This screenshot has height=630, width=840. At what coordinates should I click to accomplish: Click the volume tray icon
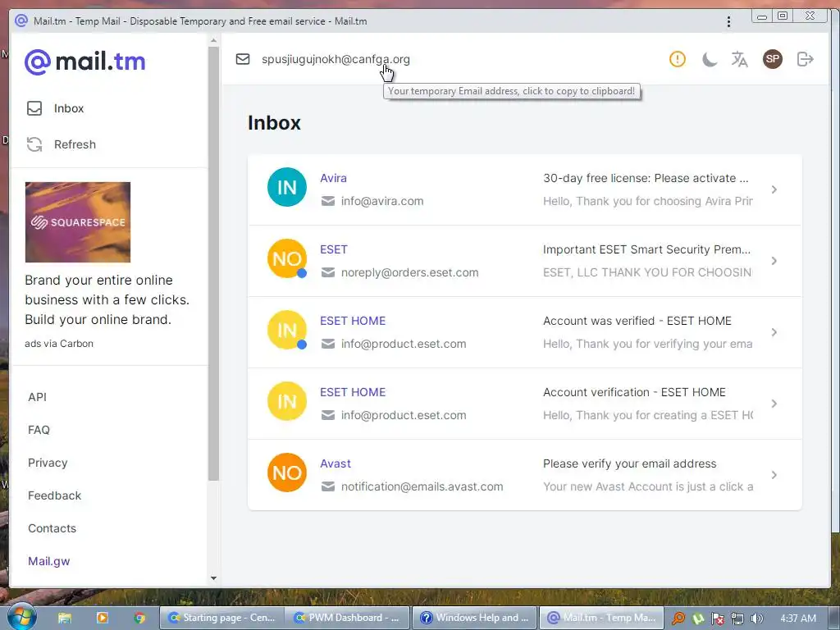(x=757, y=619)
